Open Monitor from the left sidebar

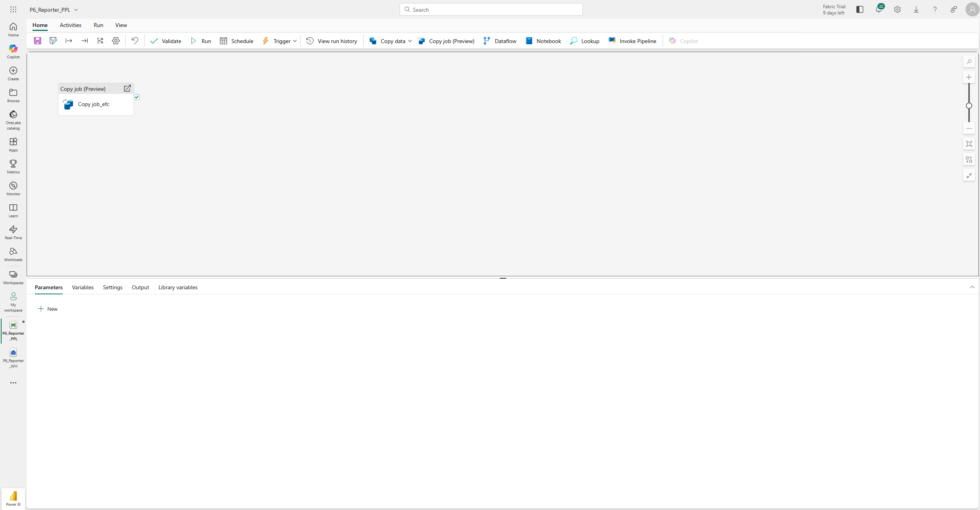(x=13, y=188)
